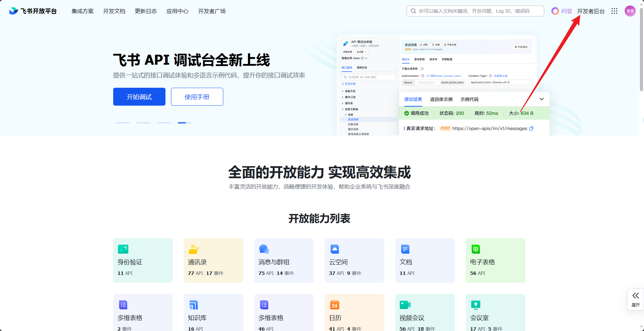The image size is (644, 331).
Task: Click the headline 飞书 API 调试台全新上线
Action: (192, 60)
